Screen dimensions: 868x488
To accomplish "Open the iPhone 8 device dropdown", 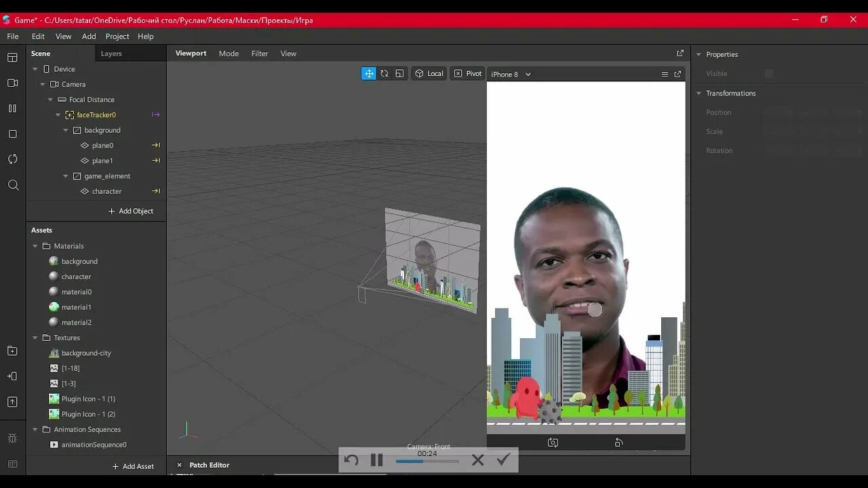I will pyautogui.click(x=511, y=74).
